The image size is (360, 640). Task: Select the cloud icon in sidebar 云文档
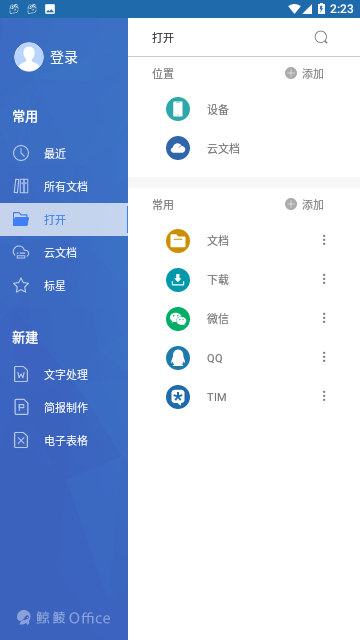coord(21,252)
